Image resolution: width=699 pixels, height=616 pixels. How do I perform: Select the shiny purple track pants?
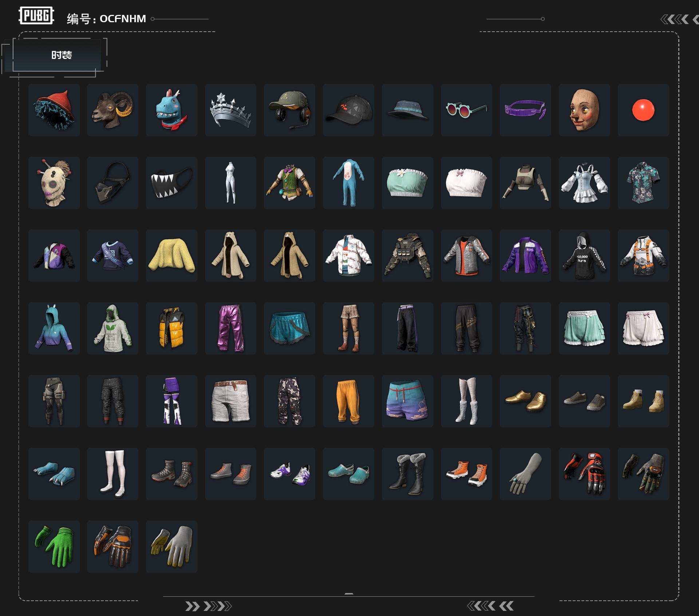pos(230,328)
